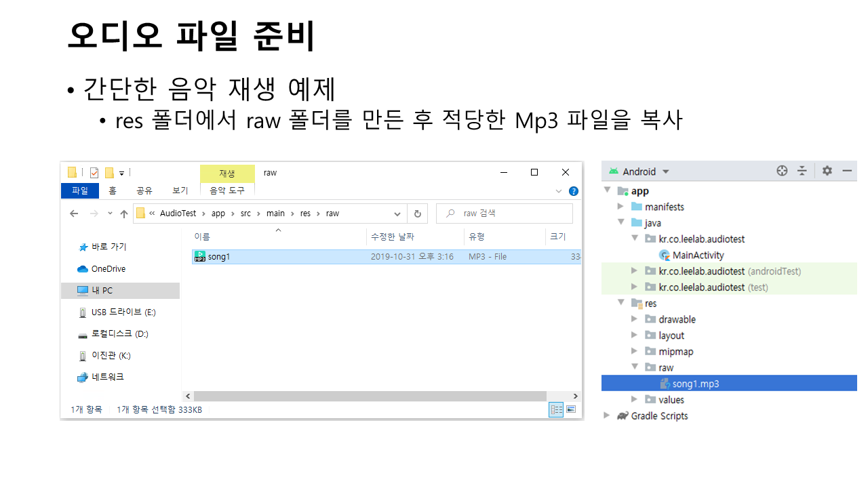Click the Android panel settings gear icon
868x488 pixels.
[827, 171]
